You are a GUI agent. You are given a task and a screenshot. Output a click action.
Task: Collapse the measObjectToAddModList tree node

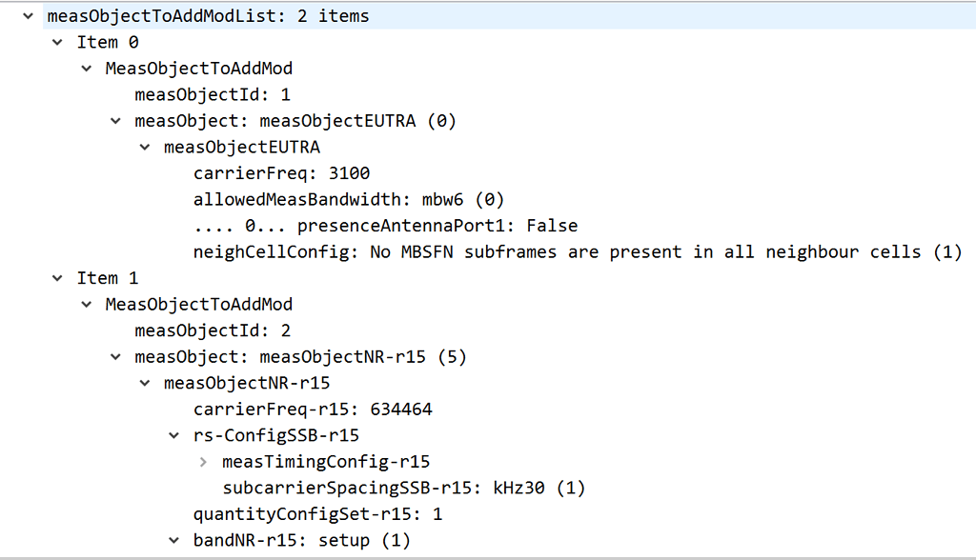(28, 16)
